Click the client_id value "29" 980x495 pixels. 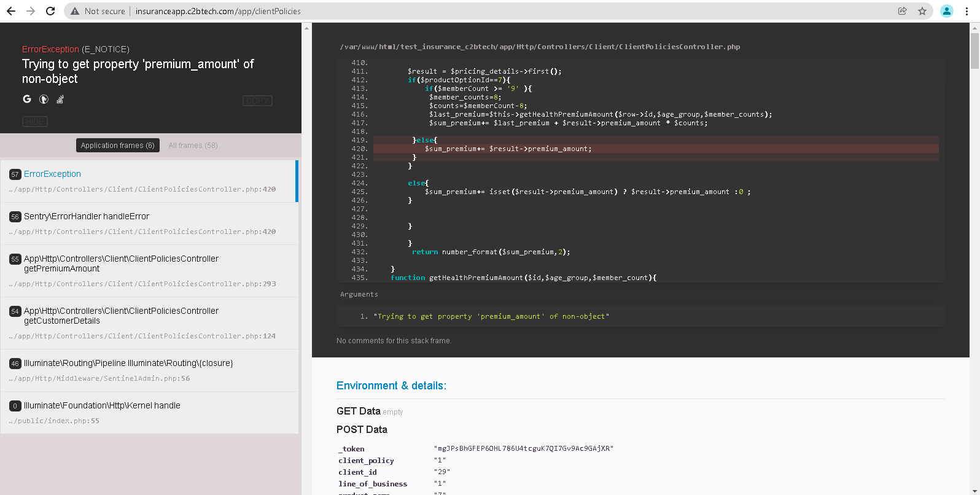(442, 472)
